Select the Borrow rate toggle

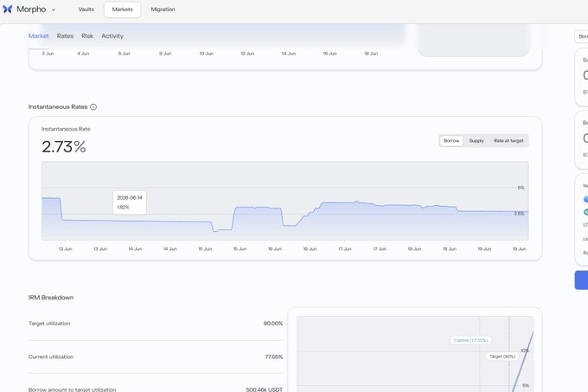(x=451, y=141)
